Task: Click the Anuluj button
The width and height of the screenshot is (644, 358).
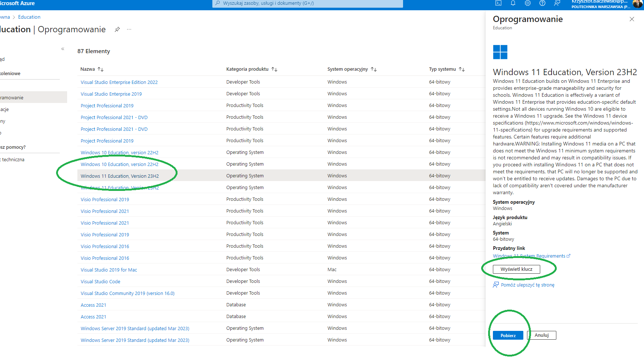Action: [x=542, y=335]
